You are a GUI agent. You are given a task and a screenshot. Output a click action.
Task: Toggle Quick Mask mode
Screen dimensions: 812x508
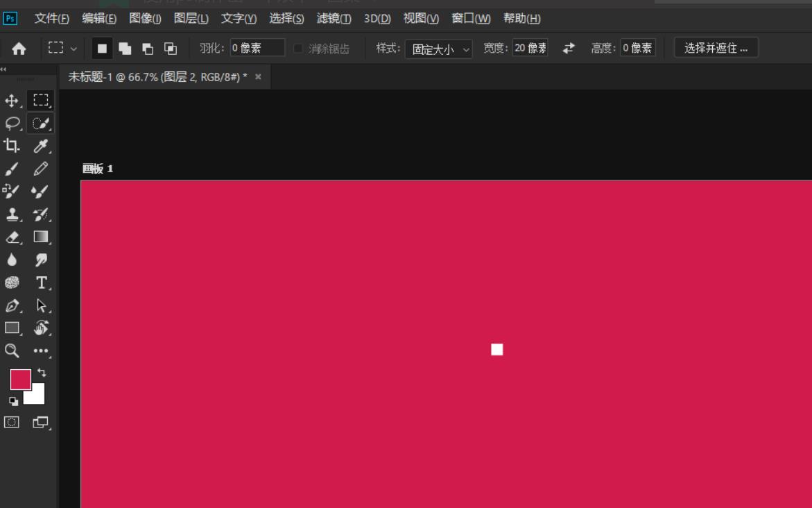click(x=11, y=423)
